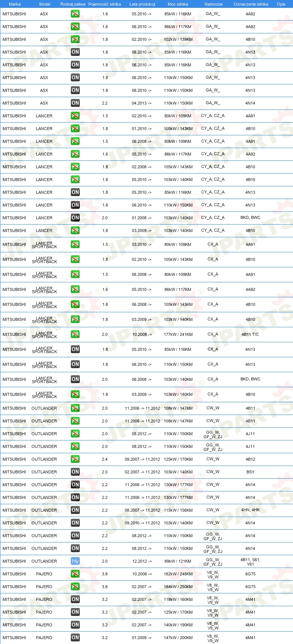
Task: Select the 10.2006 -> production date cell
Action: 142,574
